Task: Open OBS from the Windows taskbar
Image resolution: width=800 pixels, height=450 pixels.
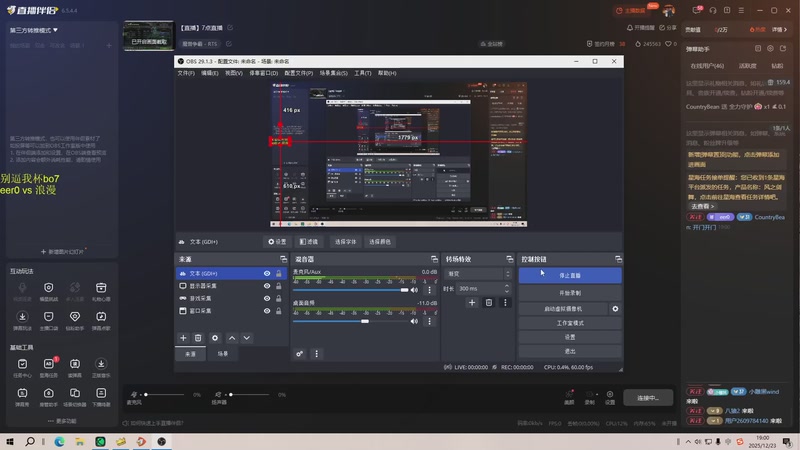Action: pyautogui.click(x=162, y=441)
